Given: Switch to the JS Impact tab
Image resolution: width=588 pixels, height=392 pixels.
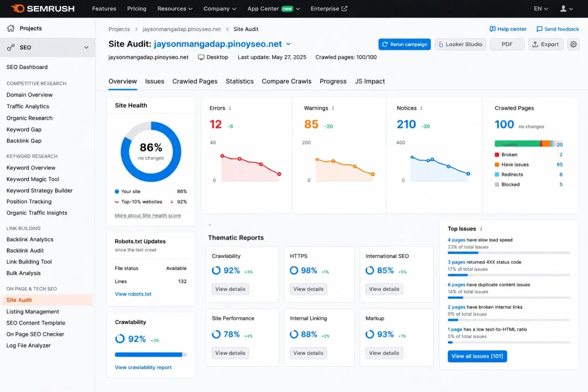Looking at the screenshot, I should (x=370, y=81).
